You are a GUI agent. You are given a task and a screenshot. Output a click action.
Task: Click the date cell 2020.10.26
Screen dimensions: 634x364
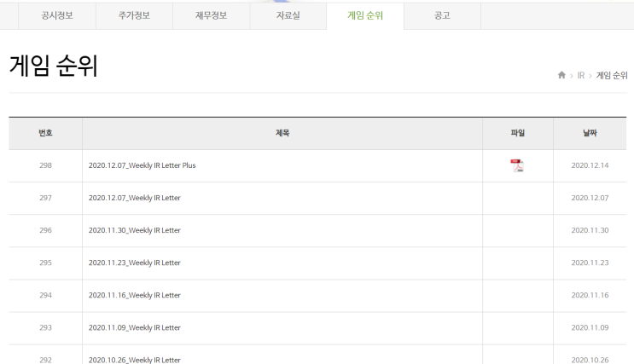click(590, 360)
